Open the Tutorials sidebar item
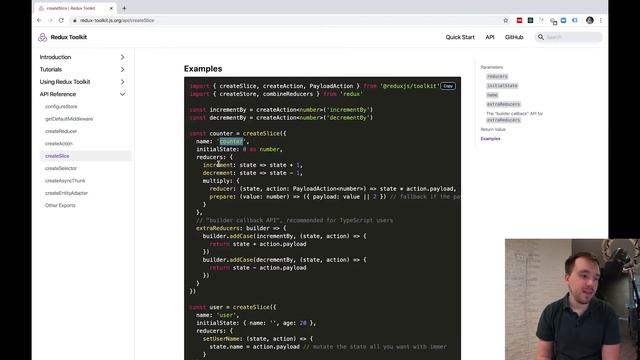This screenshot has width=640, height=360. (51, 69)
